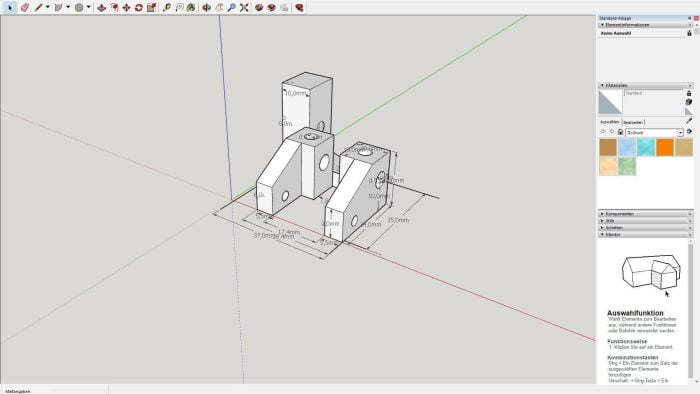Open the Extension Warehouse icon
The image size is (700, 394).
pyautogui.click(x=271, y=8)
